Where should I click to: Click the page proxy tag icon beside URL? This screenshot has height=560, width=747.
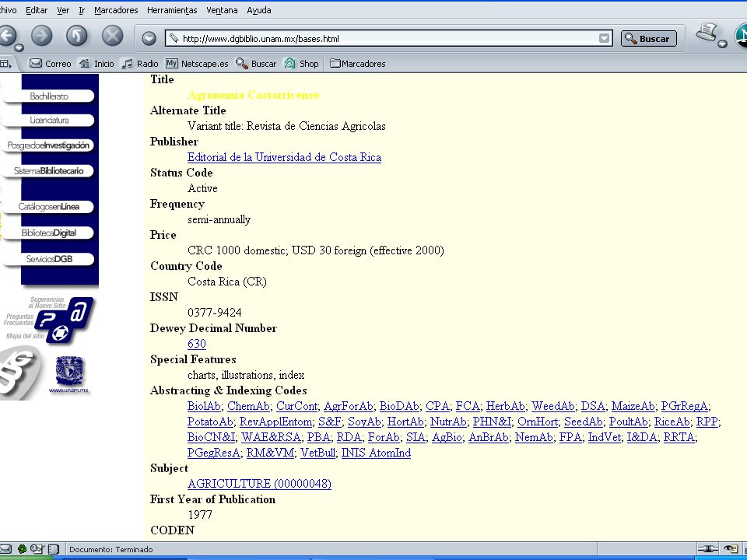click(x=174, y=39)
